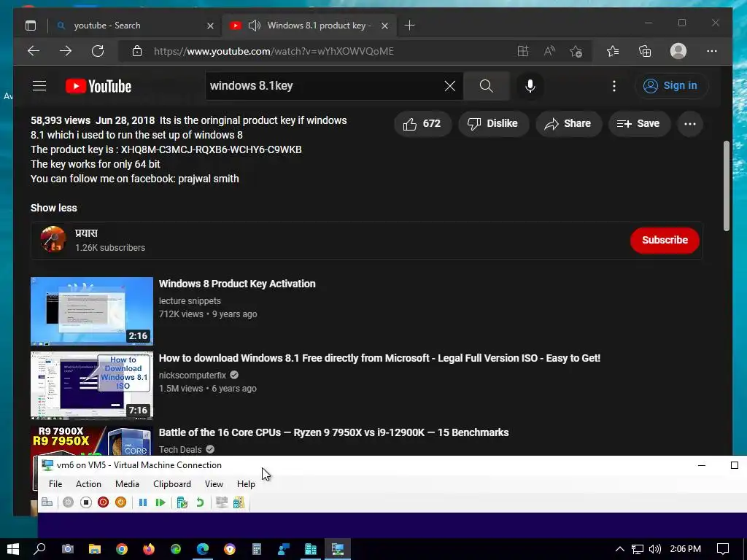Collapse description with Show less
Screen dimensions: 747x560
[x=54, y=208]
